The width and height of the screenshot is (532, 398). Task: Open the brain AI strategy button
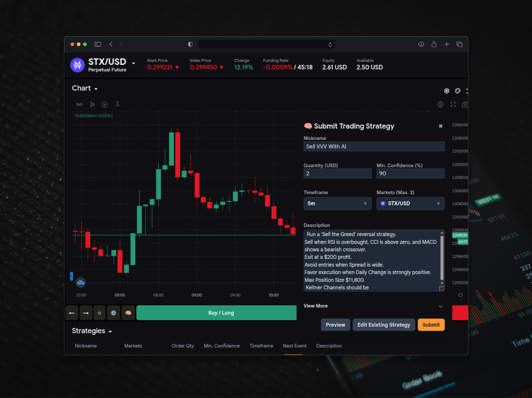[128, 313]
